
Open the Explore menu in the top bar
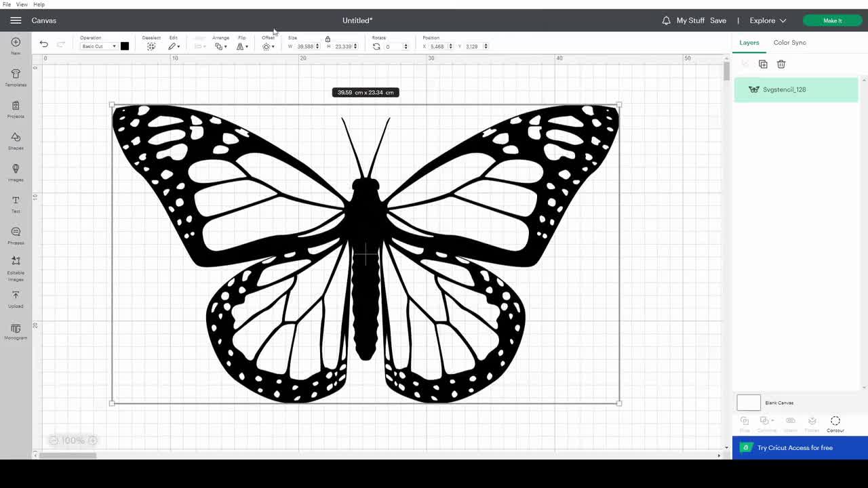coord(767,20)
